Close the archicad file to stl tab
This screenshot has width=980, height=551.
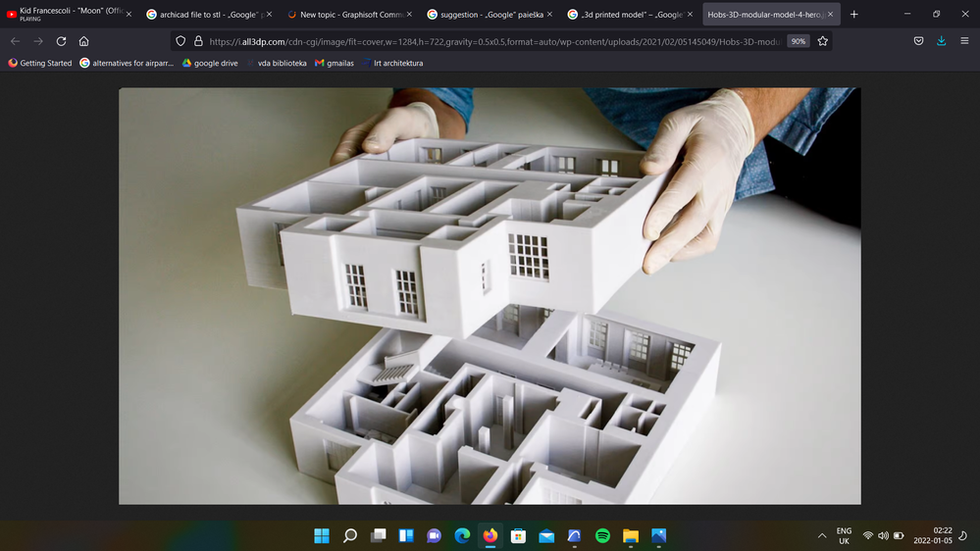click(x=270, y=14)
